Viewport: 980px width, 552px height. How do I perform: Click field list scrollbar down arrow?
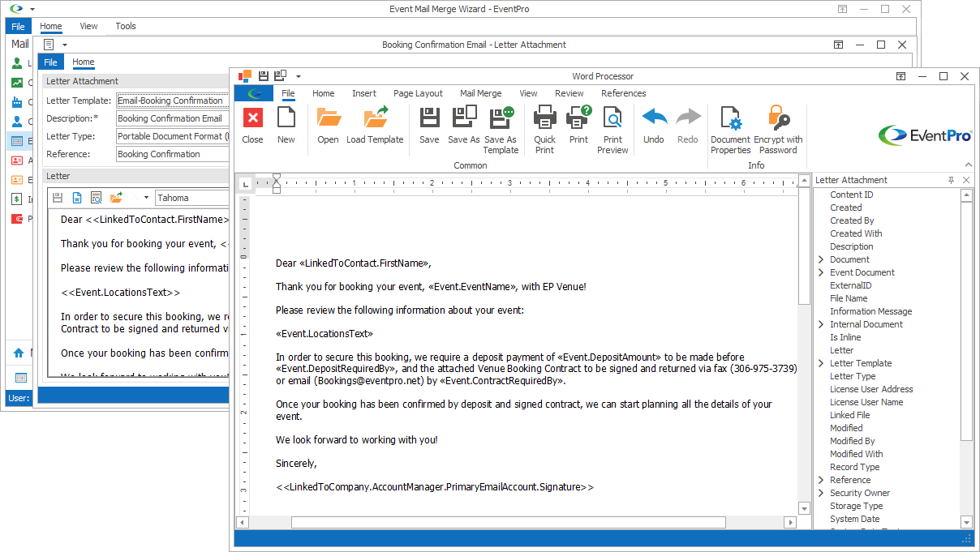966,522
